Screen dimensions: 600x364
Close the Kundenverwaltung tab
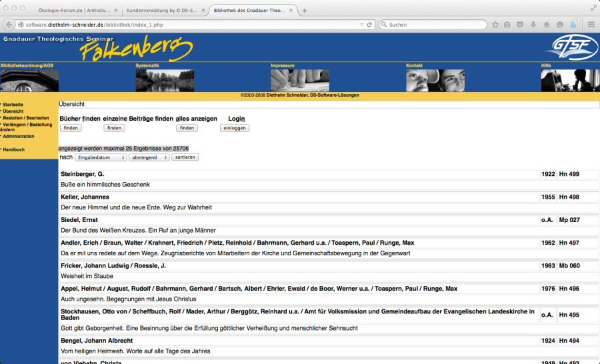tap(203, 11)
